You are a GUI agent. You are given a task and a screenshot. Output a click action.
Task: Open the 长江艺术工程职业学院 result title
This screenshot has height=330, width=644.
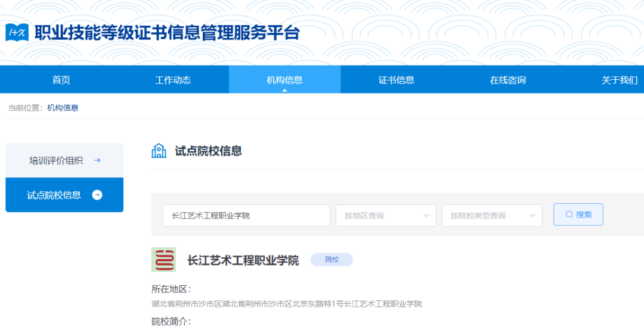(243, 260)
